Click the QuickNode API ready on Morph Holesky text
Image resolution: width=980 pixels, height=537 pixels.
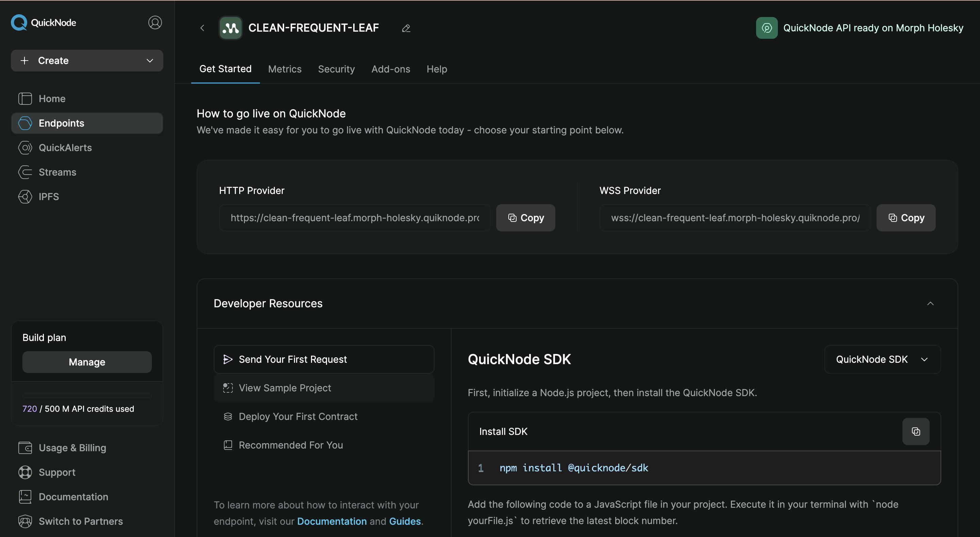click(x=873, y=28)
